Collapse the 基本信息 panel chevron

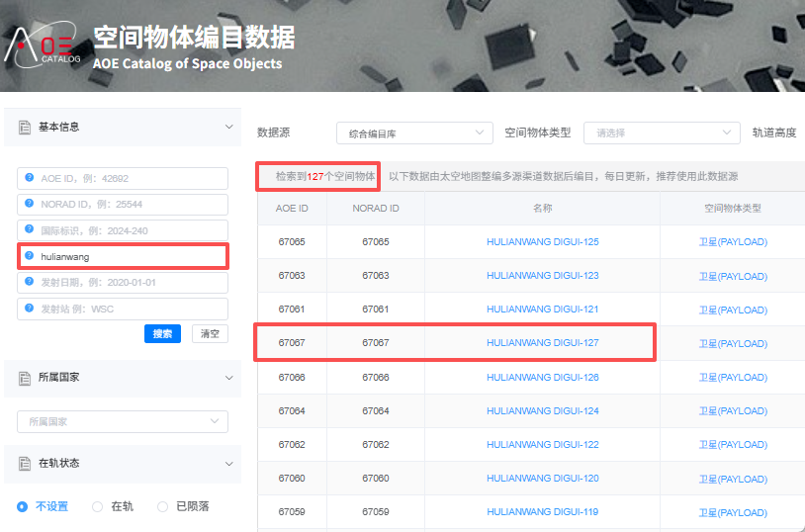click(x=228, y=128)
